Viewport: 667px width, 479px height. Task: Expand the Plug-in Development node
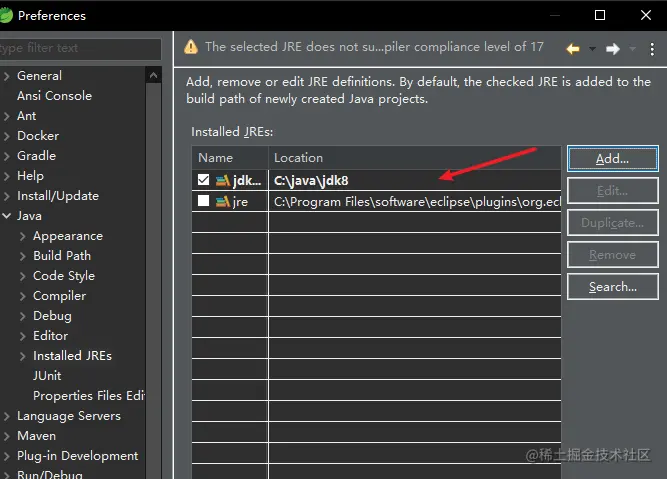tap(6, 456)
